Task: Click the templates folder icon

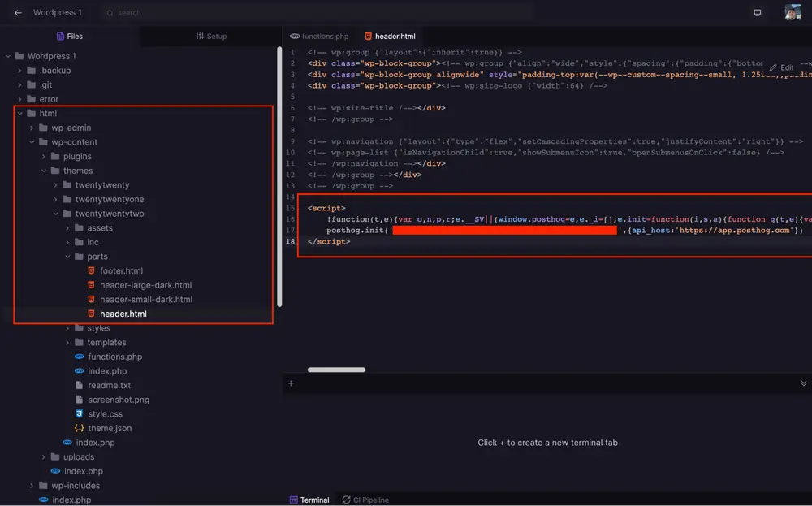Action: point(79,342)
